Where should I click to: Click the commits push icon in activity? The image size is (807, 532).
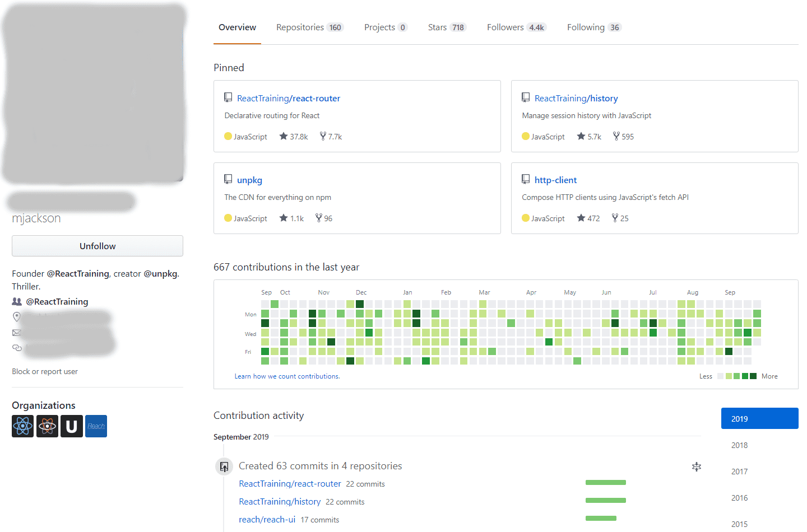pyautogui.click(x=224, y=466)
